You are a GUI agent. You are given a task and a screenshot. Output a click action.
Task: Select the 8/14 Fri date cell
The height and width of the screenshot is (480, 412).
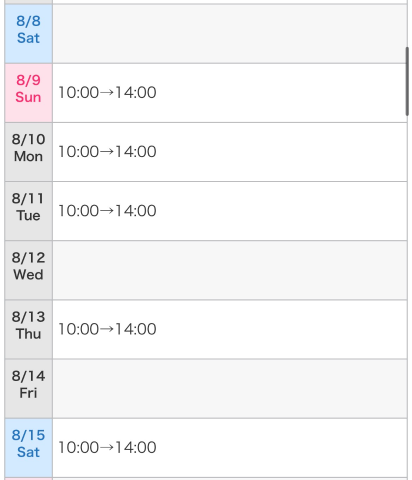(x=29, y=389)
